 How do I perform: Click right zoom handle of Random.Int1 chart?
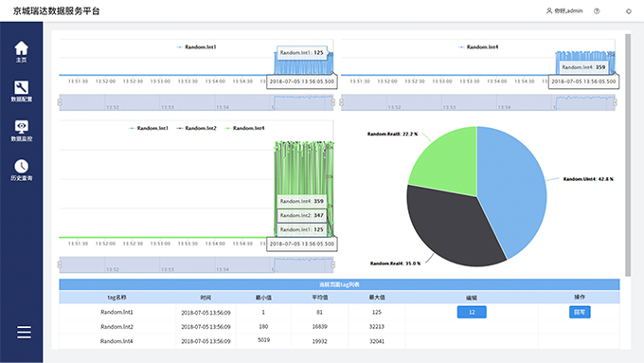click(332, 102)
